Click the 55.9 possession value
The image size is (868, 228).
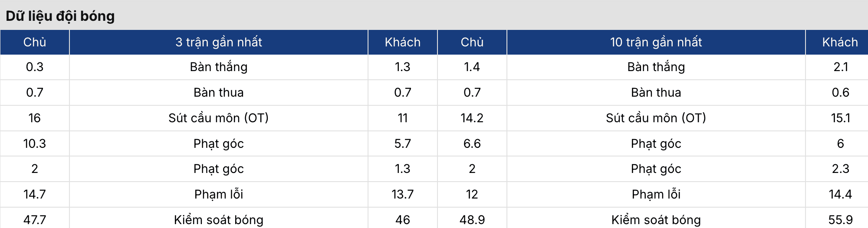point(840,220)
